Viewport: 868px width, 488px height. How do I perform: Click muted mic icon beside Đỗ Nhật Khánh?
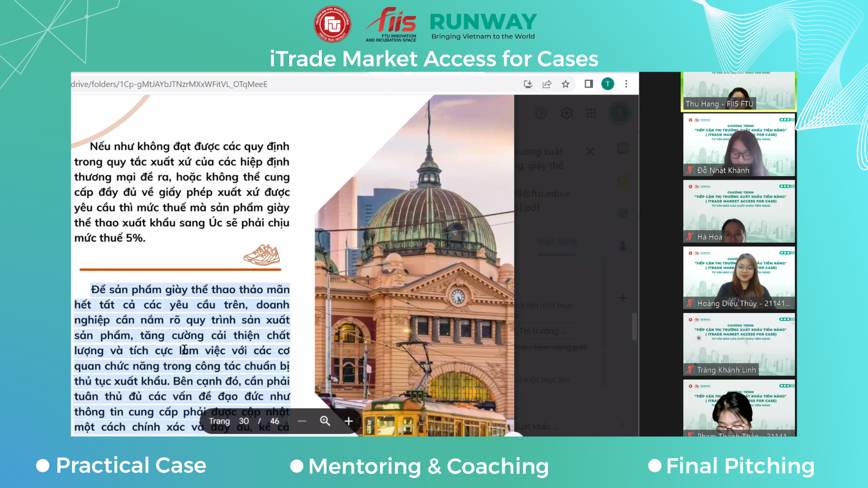(x=689, y=170)
